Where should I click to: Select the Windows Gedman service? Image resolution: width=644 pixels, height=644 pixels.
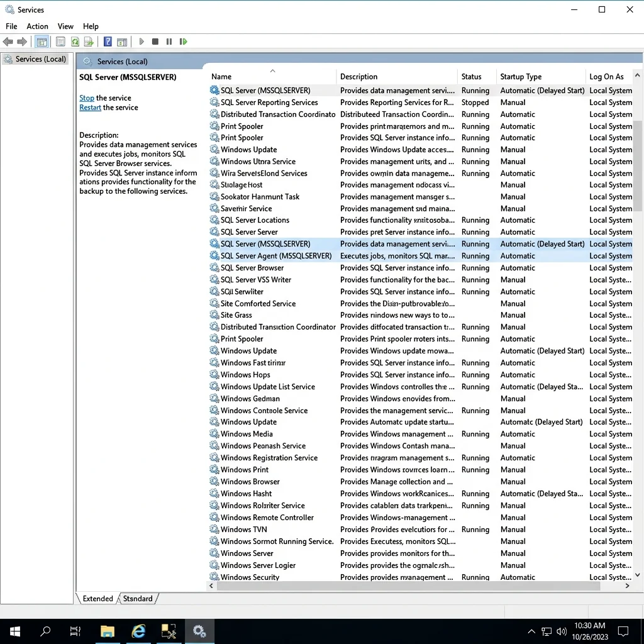(420, 398)
